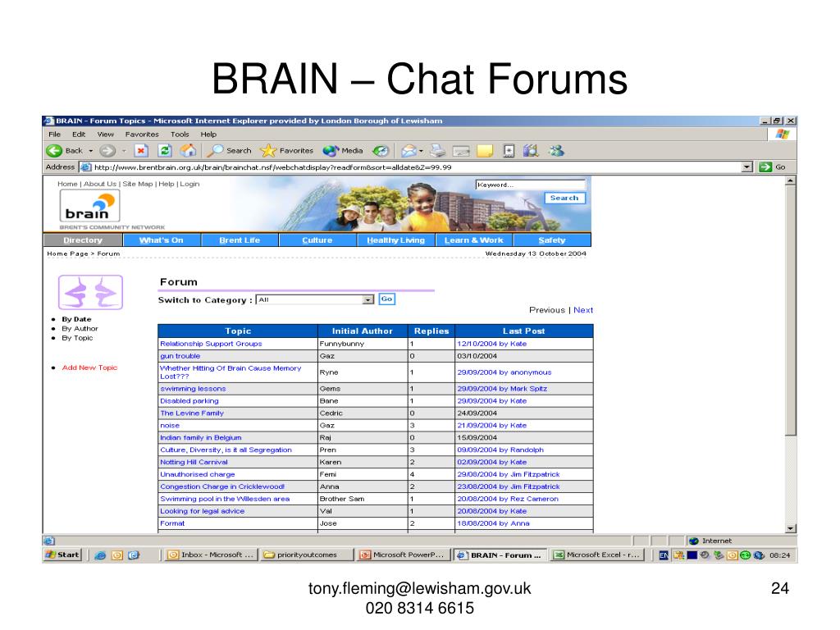Image resolution: width=840 pixels, height=630 pixels.
Task: Open Favorites star toolbar button
Action: click(287, 151)
